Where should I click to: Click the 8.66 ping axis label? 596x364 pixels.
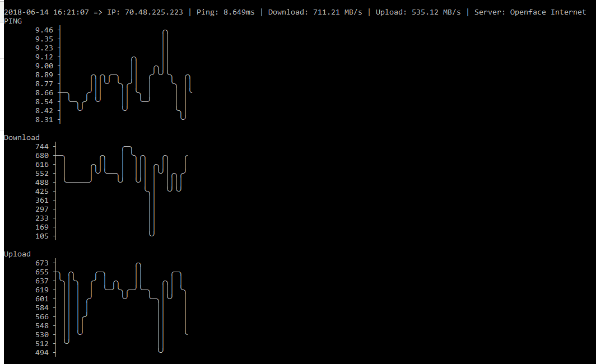pyautogui.click(x=44, y=93)
